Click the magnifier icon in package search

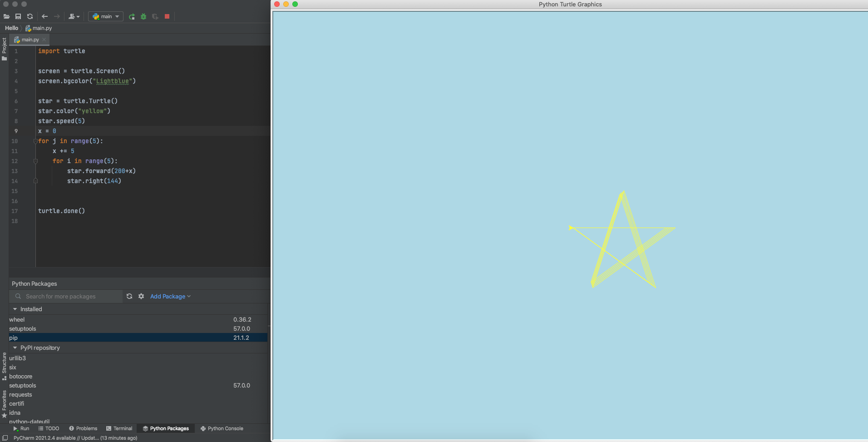[18, 296]
